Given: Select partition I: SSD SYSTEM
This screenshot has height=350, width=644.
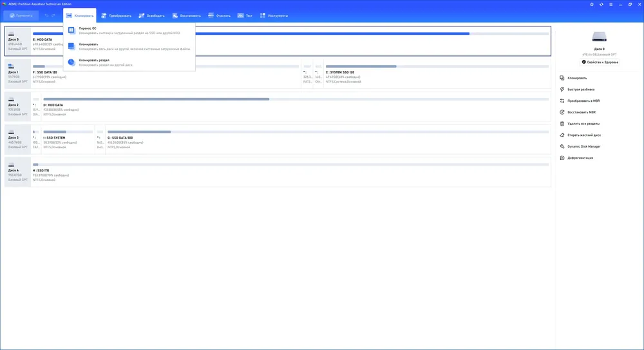Looking at the screenshot, I should pos(54,138).
